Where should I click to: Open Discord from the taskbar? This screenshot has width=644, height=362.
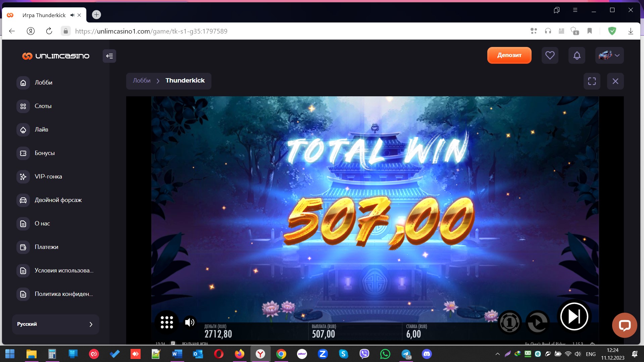pos(427,354)
